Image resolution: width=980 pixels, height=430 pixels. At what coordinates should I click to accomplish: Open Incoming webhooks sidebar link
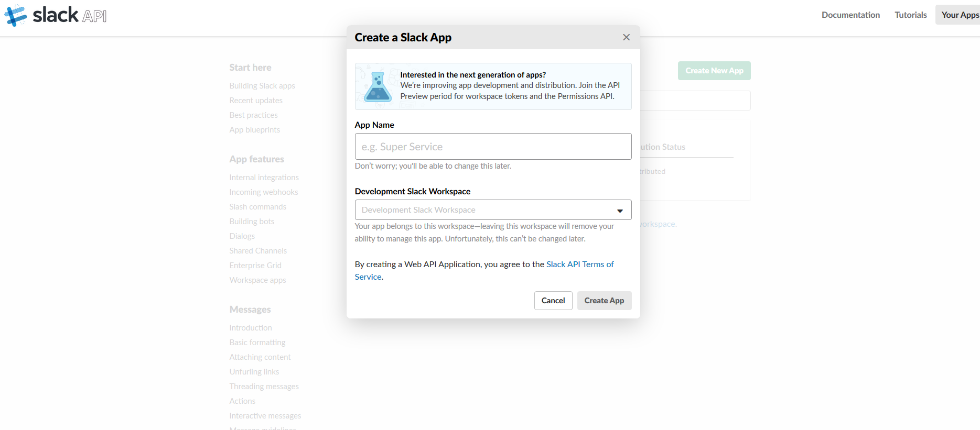263,192
